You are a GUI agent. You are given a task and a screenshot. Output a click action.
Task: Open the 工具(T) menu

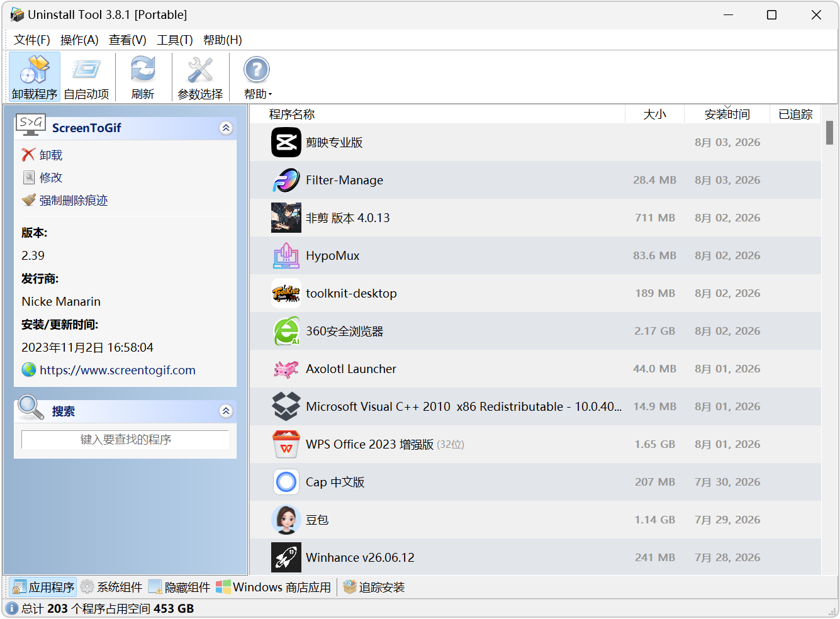tap(175, 40)
